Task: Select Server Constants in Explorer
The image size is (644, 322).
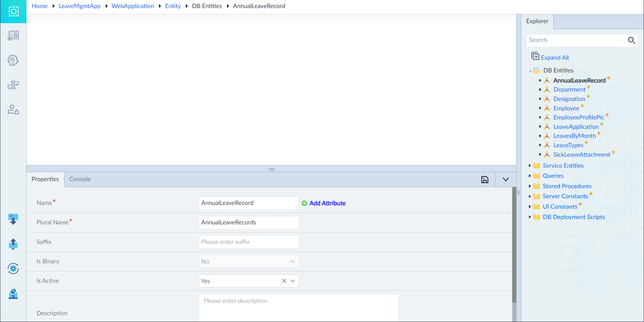Action: 565,196
